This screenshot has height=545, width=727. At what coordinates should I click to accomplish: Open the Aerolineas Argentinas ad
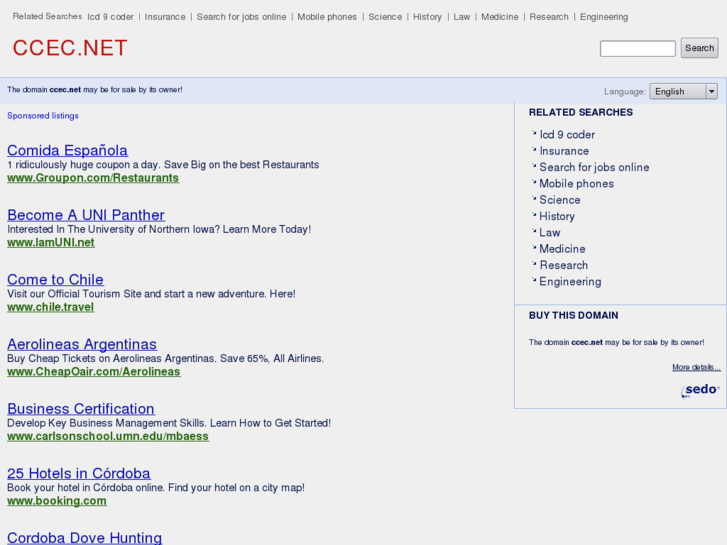point(82,344)
